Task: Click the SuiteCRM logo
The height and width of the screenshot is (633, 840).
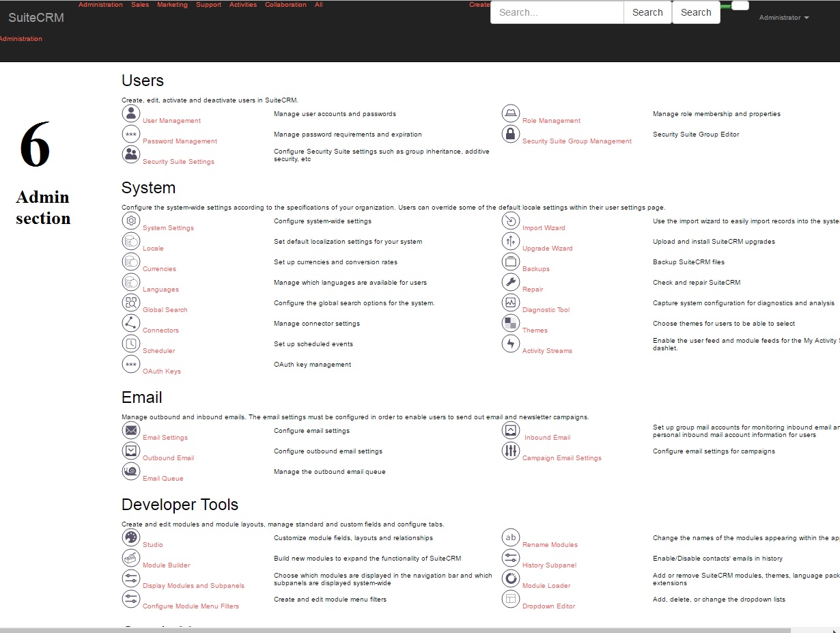Action: [36, 18]
